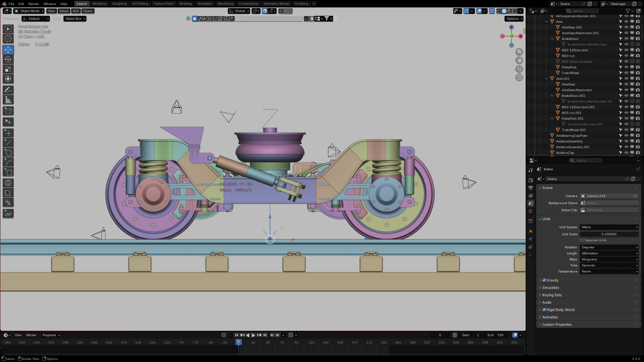This screenshot has width=644, height=362.
Task: Click the Select Box tool icon
Action: click(8, 29)
